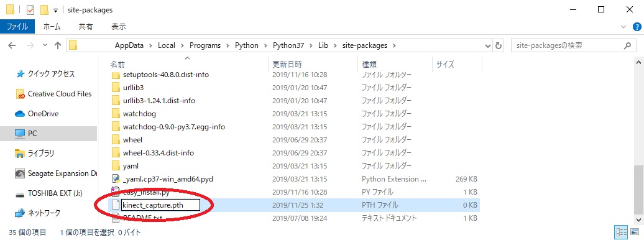Open the ファイル ribbon tab
Image resolution: width=644 pixels, height=240 pixels.
coord(17,27)
